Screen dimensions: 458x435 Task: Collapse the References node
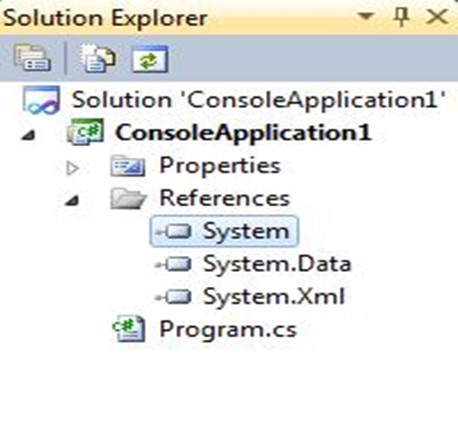click(72, 200)
